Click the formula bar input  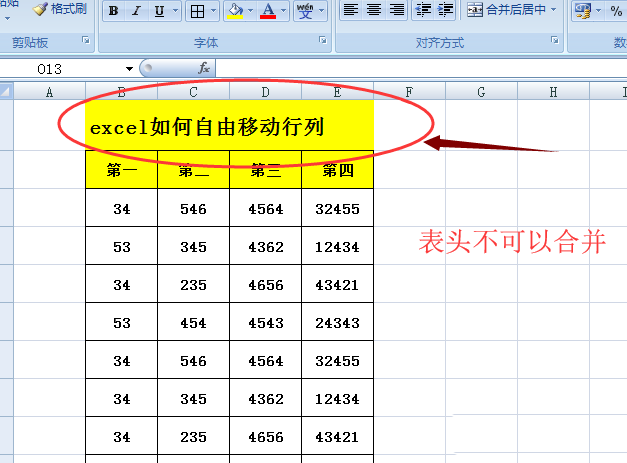[x=421, y=68]
